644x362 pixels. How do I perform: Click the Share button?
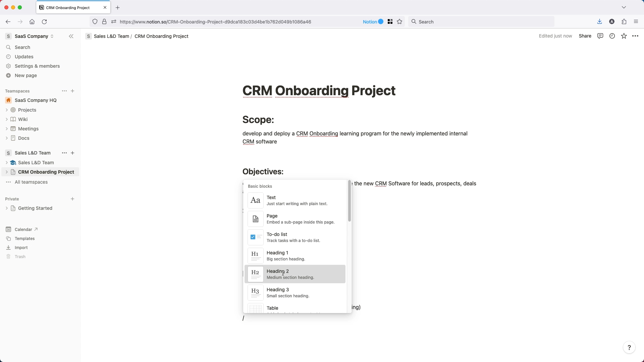(x=585, y=36)
